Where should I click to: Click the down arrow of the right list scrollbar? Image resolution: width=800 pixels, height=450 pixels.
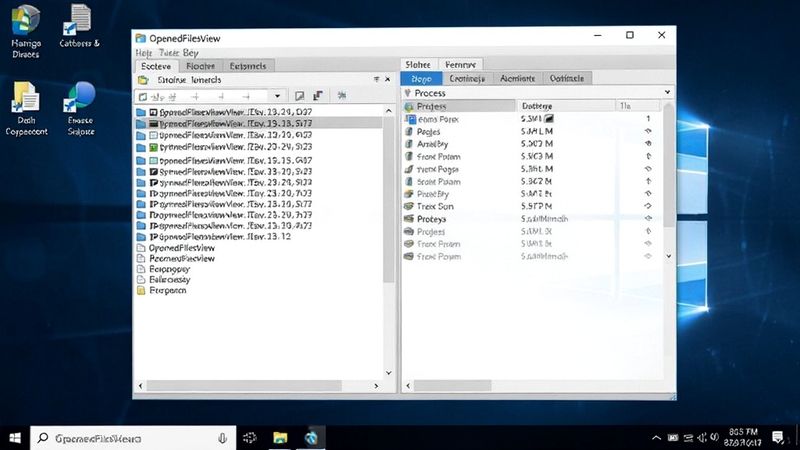(669, 256)
